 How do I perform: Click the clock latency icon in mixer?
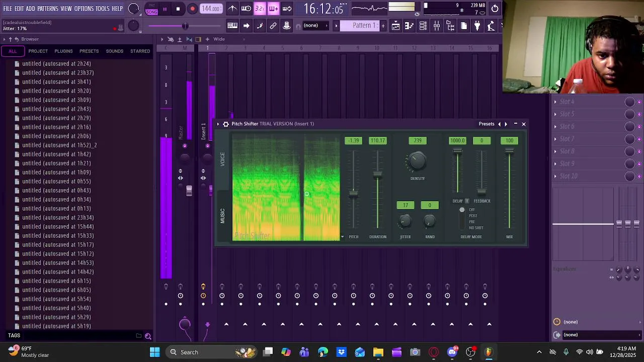(557, 322)
